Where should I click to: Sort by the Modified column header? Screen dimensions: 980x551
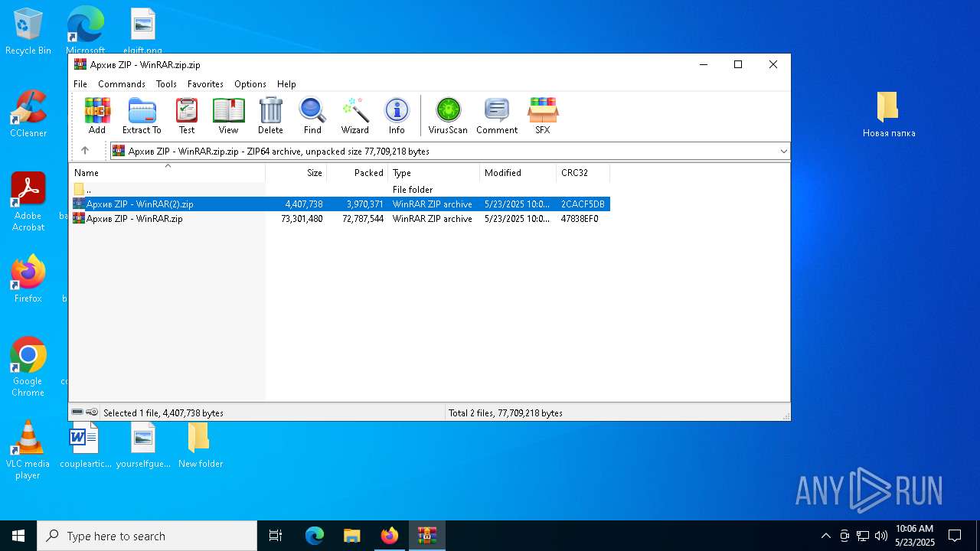tap(518, 173)
